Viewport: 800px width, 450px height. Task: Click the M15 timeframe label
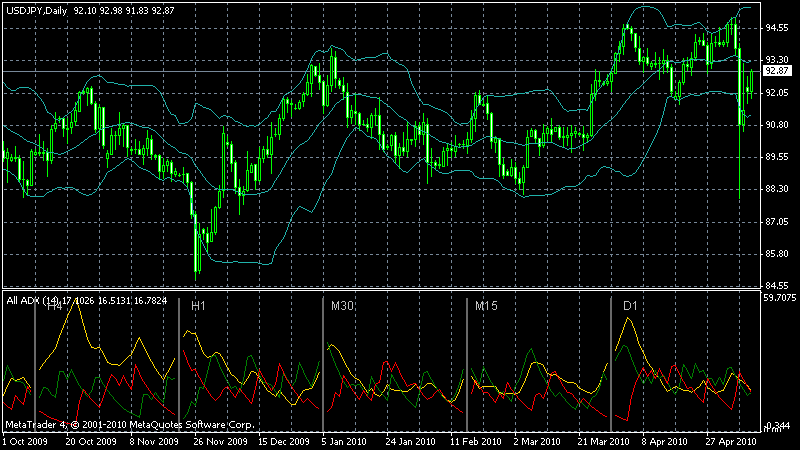point(486,306)
